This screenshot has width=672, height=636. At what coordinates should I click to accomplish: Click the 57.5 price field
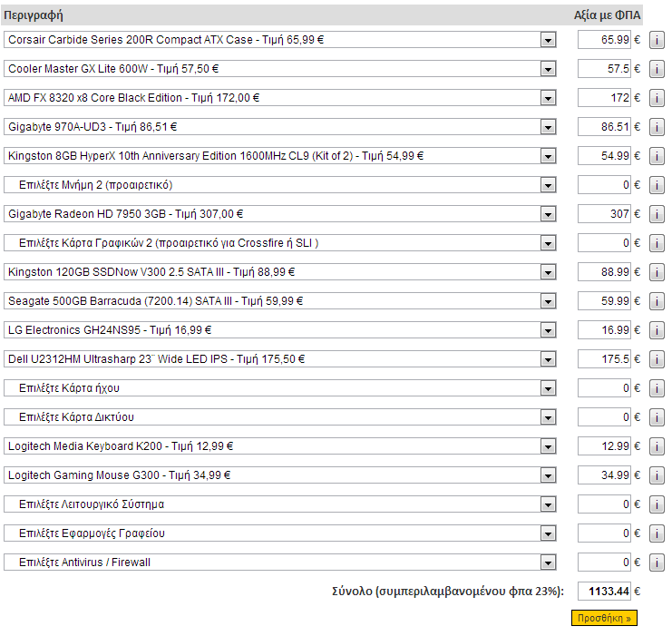pos(604,69)
